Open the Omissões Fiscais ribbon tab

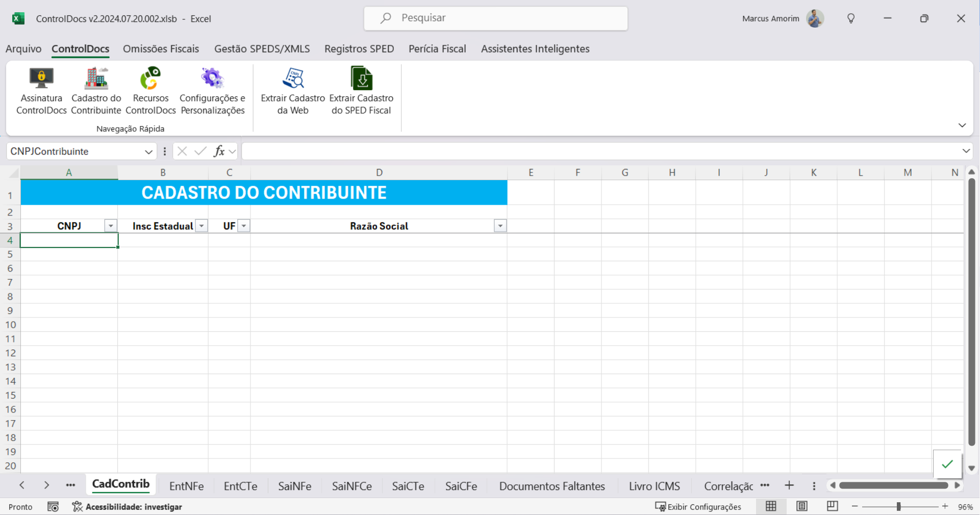[x=161, y=49]
